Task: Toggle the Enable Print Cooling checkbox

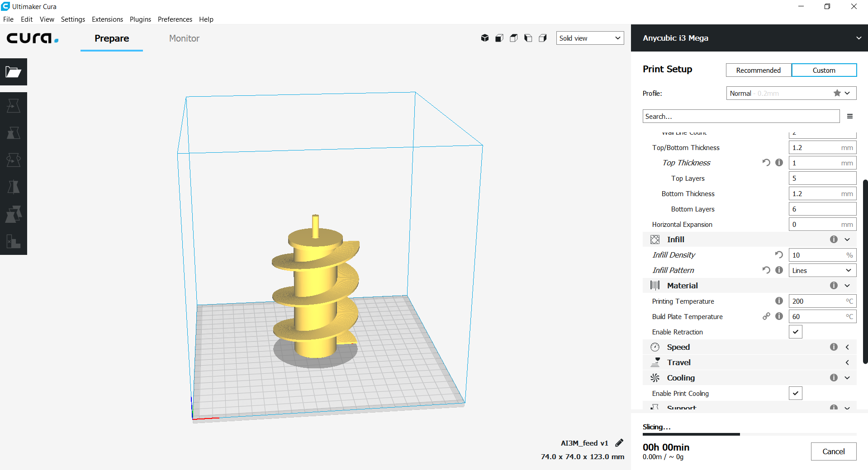Action: tap(796, 393)
